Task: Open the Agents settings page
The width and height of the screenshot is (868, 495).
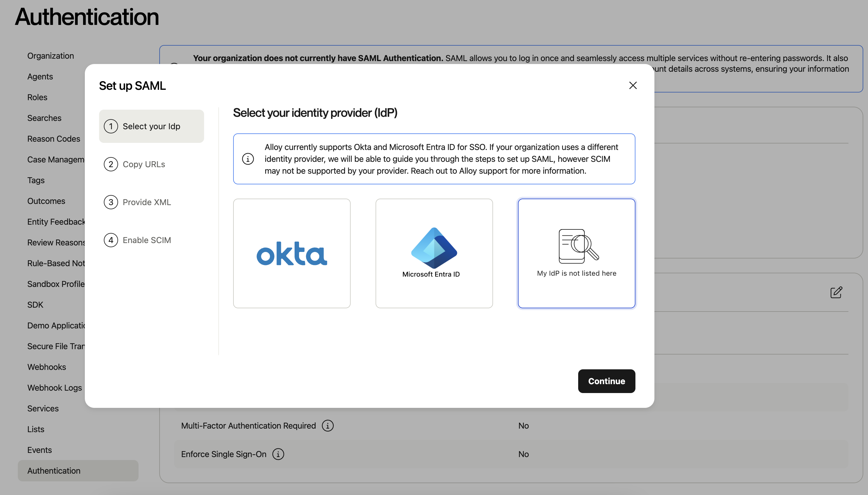Action: pyautogui.click(x=40, y=76)
